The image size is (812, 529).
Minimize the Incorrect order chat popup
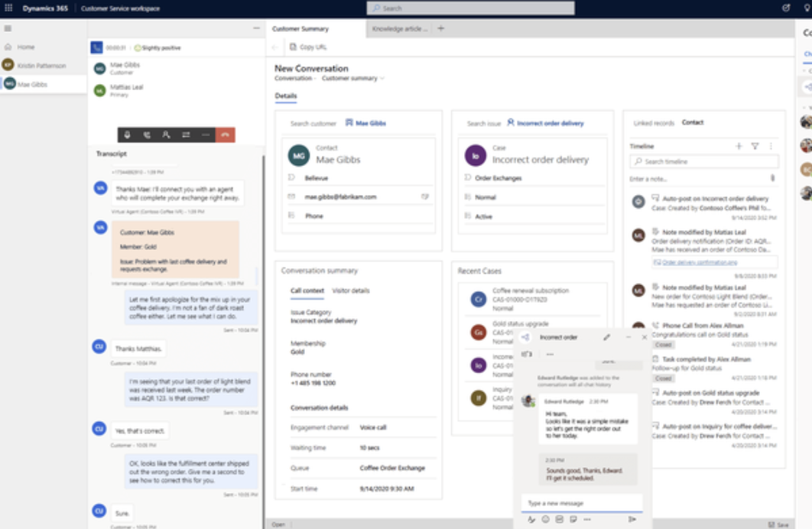coord(628,337)
